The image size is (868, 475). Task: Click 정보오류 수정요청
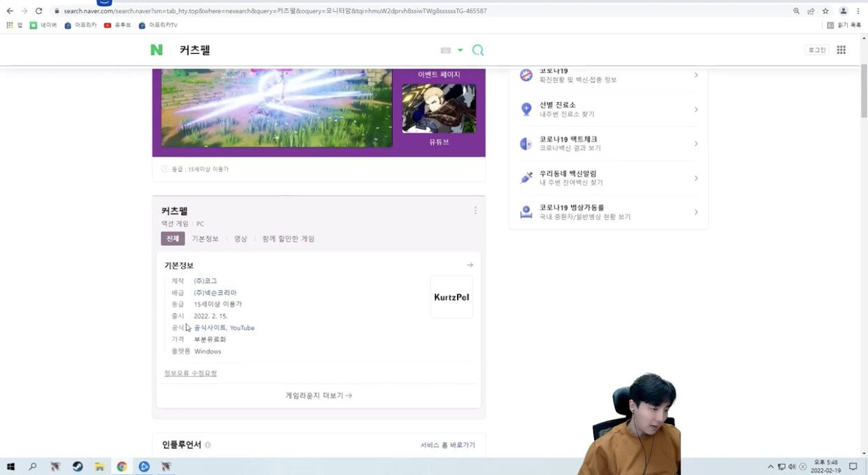190,374
